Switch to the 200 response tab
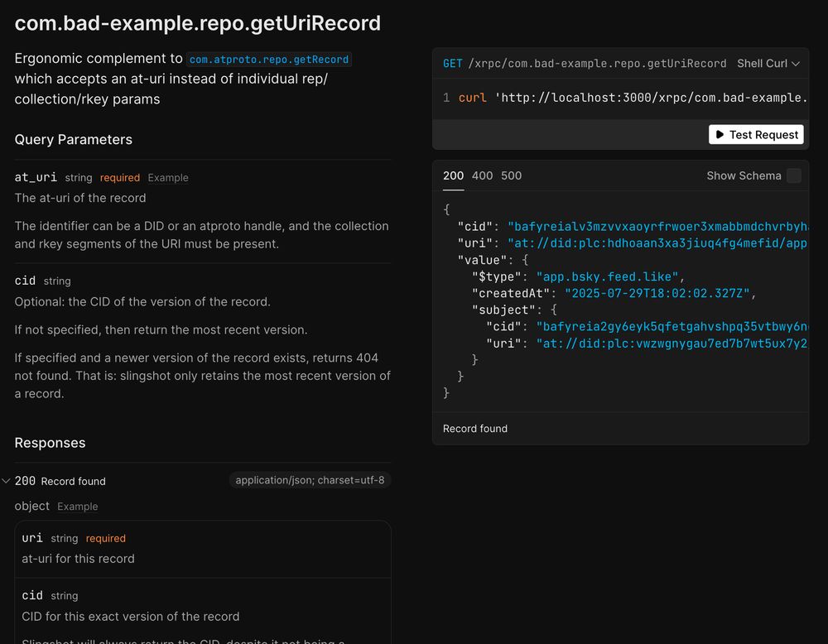This screenshot has height=644, width=828. pyautogui.click(x=453, y=175)
